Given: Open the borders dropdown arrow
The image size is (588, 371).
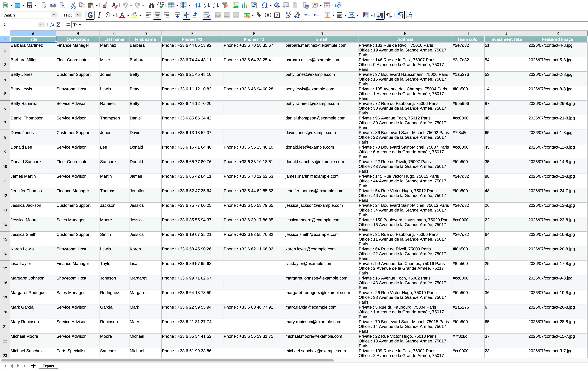Looking at the screenshot, I should (x=334, y=15).
